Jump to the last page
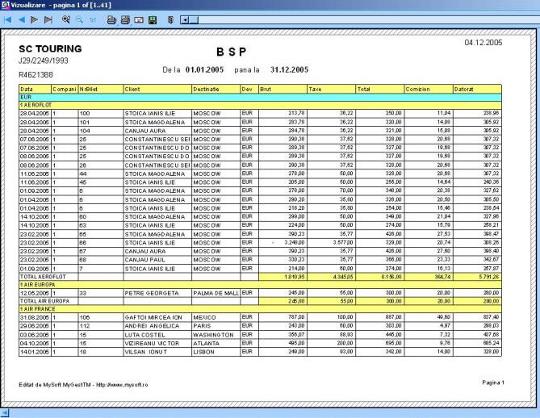The height and width of the screenshot is (418, 540). [48, 20]
